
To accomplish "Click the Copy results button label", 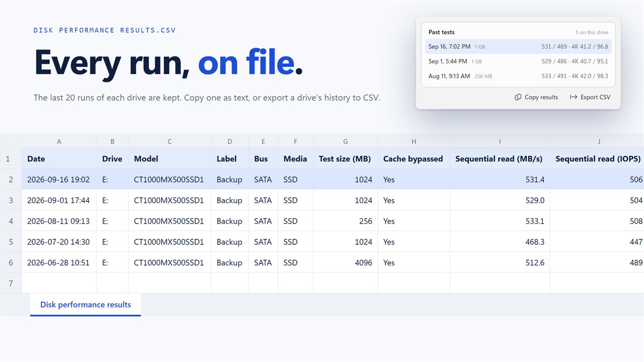I will [x=541, y=97].
